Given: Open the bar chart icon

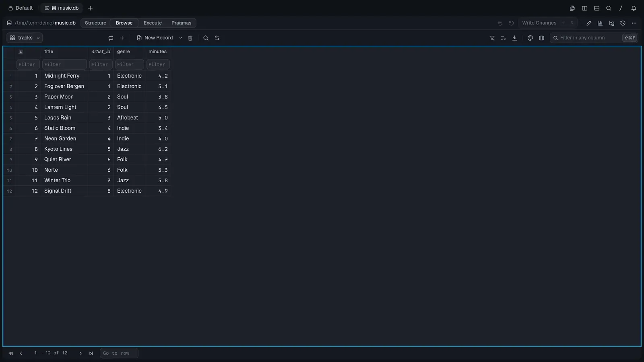Looking at the screenshot, I should [x=600, y=23].
